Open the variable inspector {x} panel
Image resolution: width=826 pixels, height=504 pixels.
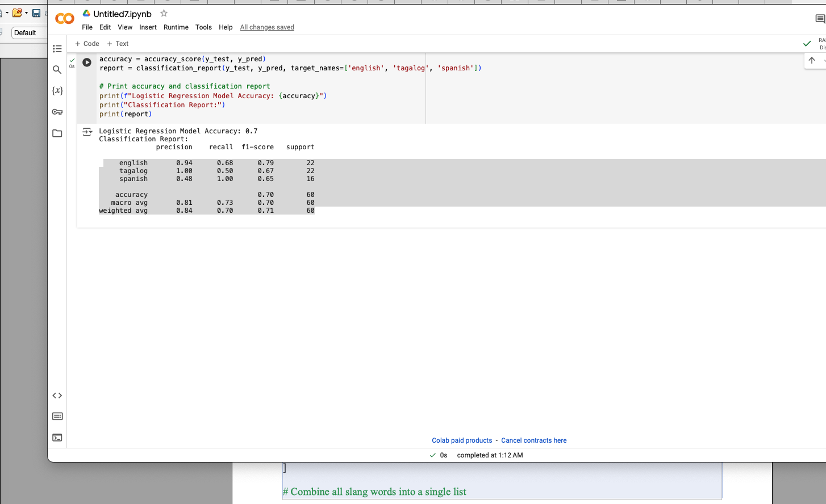(57, 90)
